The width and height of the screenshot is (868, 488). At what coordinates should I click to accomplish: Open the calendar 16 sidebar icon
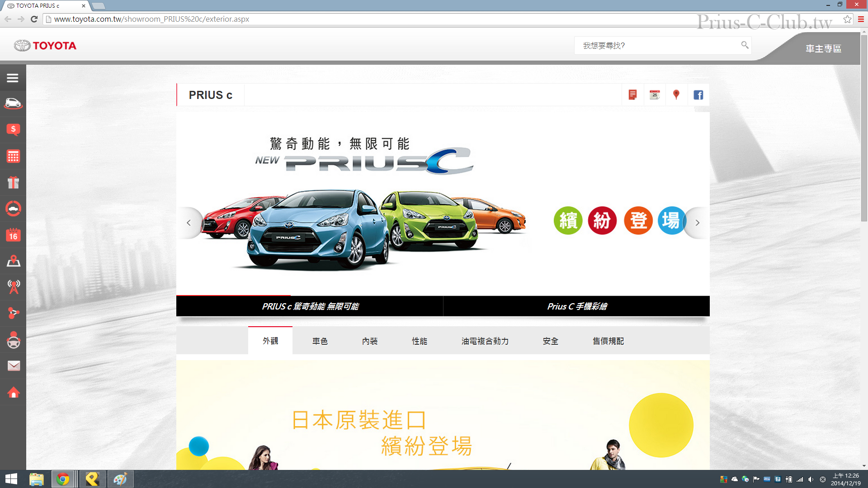click(13, 235)
